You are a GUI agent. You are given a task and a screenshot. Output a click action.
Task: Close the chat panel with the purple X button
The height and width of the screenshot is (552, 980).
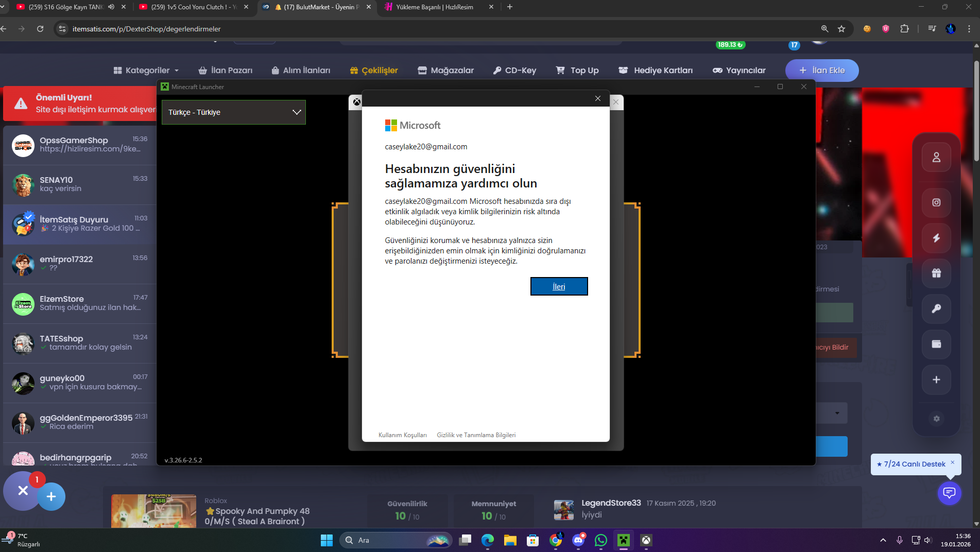pos(23,491)
